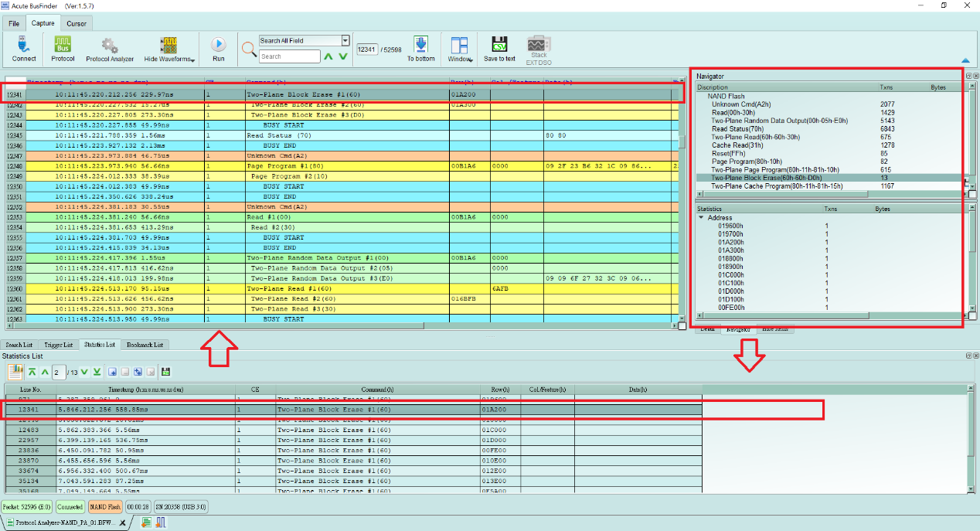This screenshot has height=531, width=980.
Task: Click new logic analyzer waveform icon
Action: tap(160, 522)
